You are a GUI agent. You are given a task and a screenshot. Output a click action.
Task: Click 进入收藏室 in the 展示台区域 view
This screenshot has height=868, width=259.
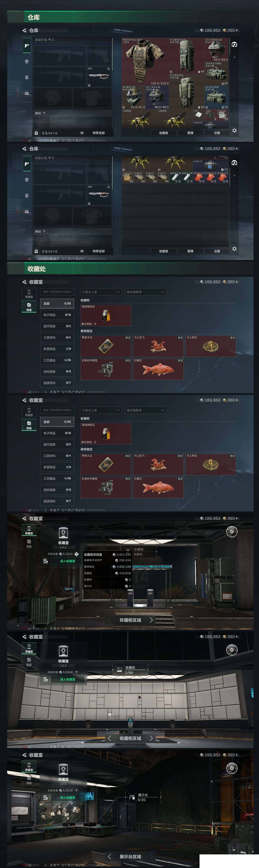pos(68,798)
